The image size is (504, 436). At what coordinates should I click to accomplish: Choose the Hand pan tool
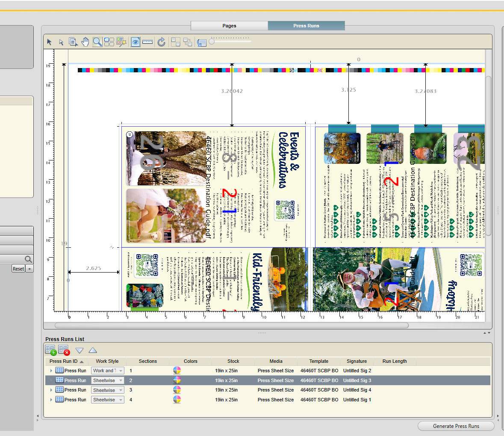coord(85,42)
